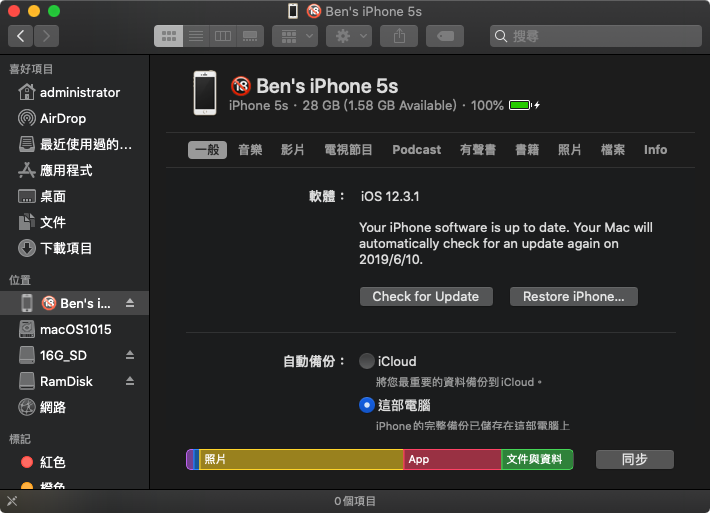Open macOS1015 disk in sidebar
Viewport: 710px width, 513px height.
[75, 329]
